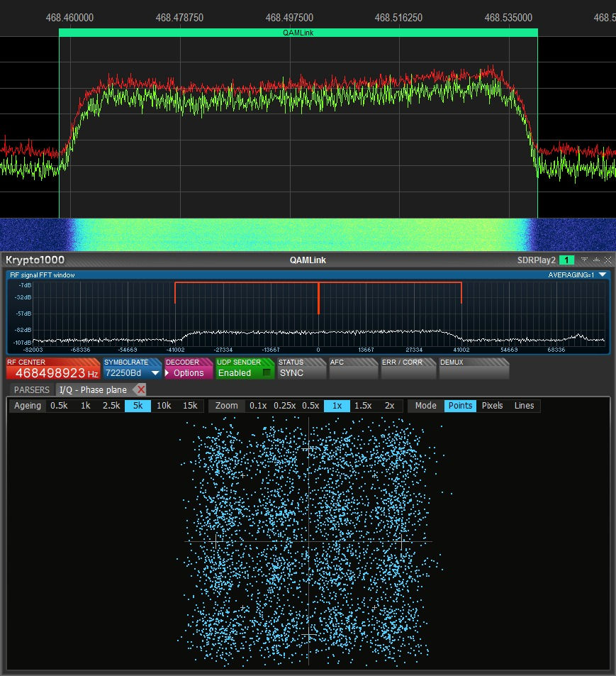Set zoom to 1.5x
Image resolution: width=616 pixels, height=676 pixels.
(x=363, y=406)
